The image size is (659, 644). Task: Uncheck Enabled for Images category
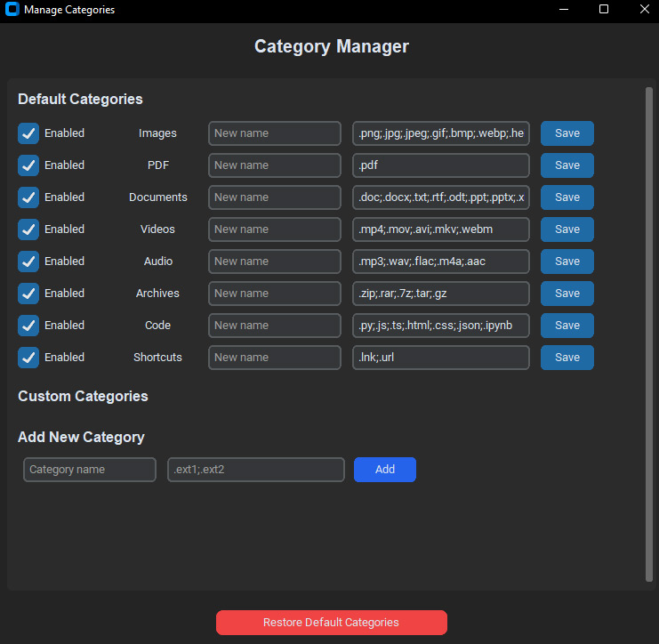(x=28, y=133)
